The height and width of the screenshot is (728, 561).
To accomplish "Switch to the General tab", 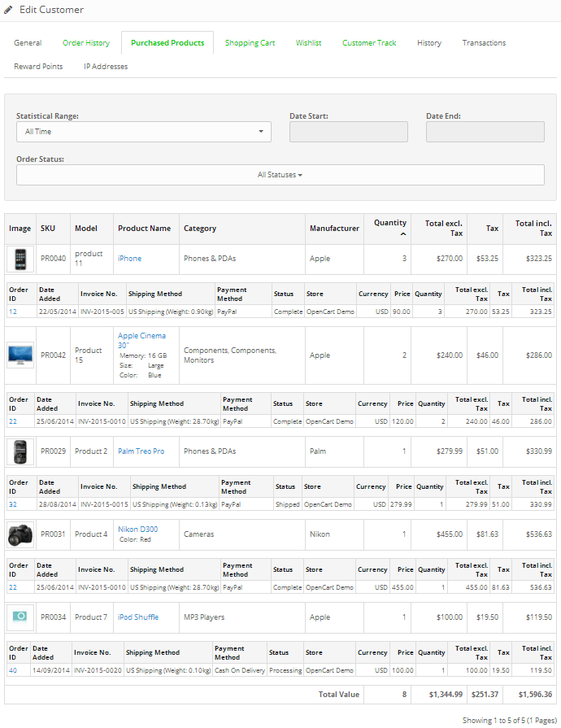I will [28, 43].
